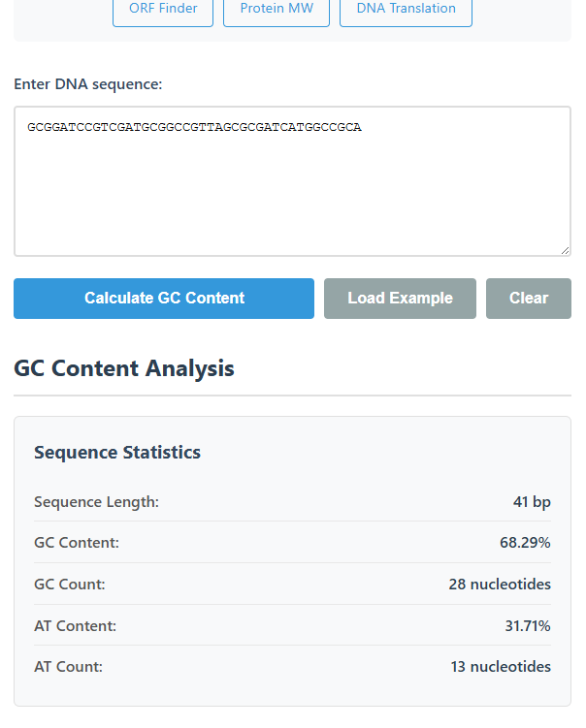This screenshot has width=586, height=728.
Task: Click the GC Count row label
Action: coord(70,585)
